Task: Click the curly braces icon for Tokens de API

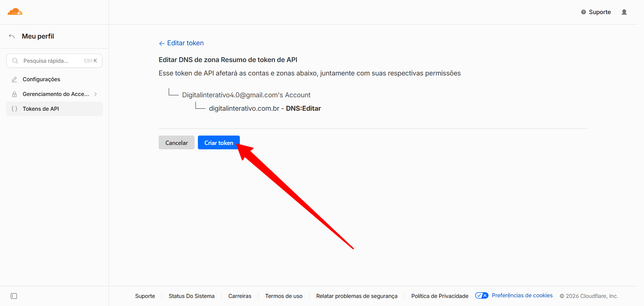Action: click(14, 109)
